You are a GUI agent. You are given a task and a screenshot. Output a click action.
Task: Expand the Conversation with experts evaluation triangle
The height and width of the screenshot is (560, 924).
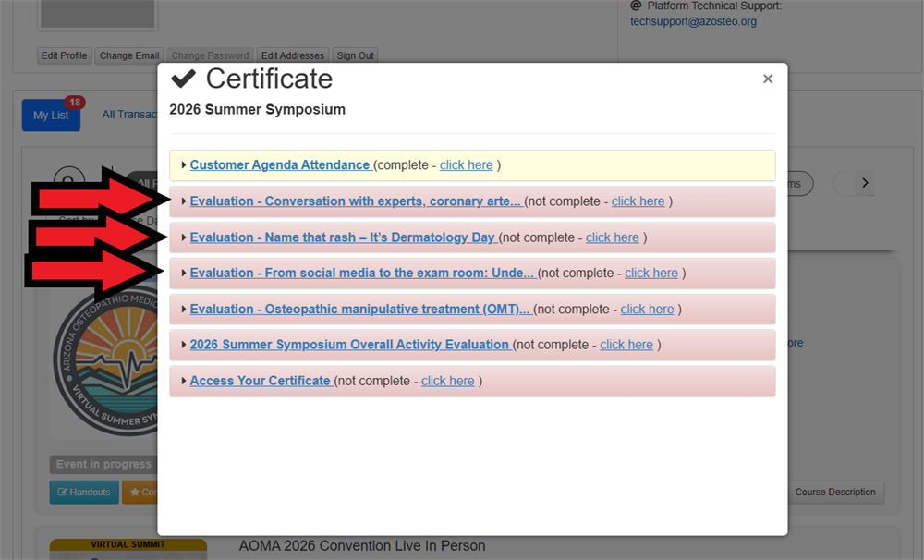coord(184,201)
